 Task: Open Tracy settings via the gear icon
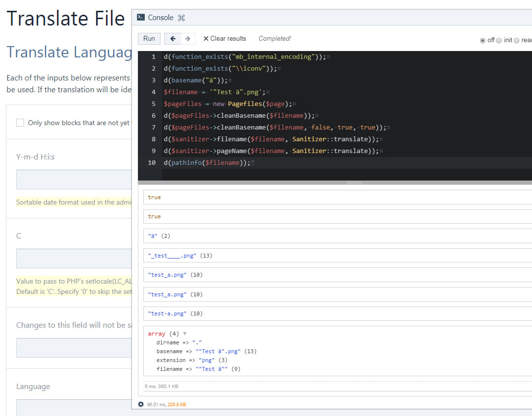point(140,404)
